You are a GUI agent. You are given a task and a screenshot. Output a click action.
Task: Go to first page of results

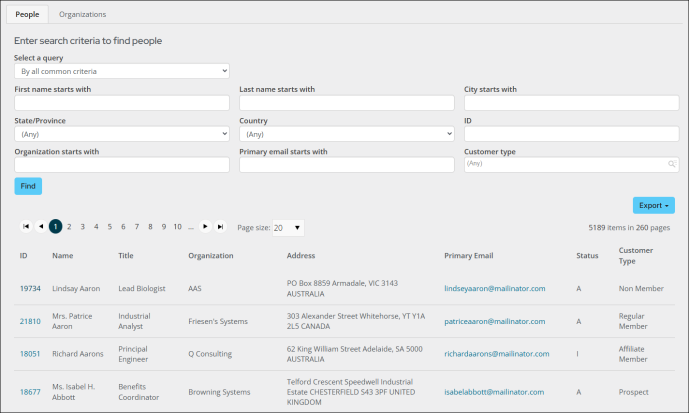pyautogui.click(x=26, y=227)
